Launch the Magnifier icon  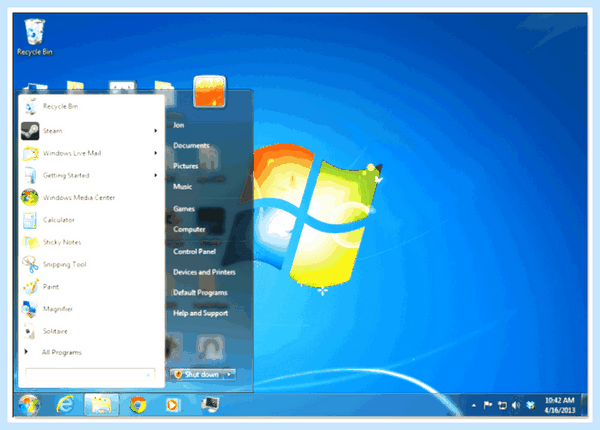[x=30, y=309]
